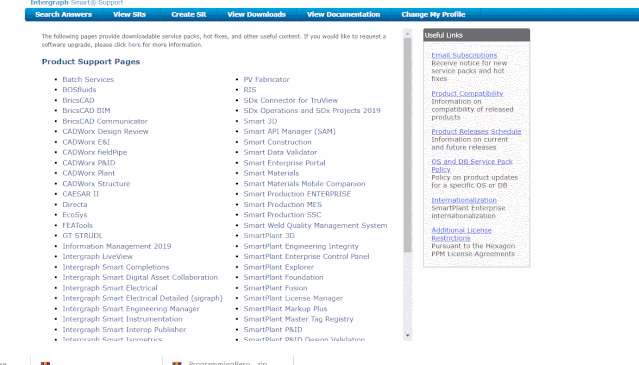Open Intergraph Smart Digital Asset Collaboration
This screenshot has height=365, width=639.
click(x=140, y=277)
